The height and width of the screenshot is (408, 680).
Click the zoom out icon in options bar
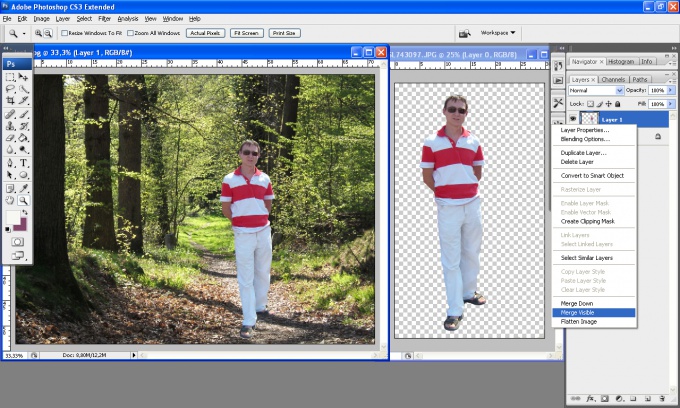(48, 33)
